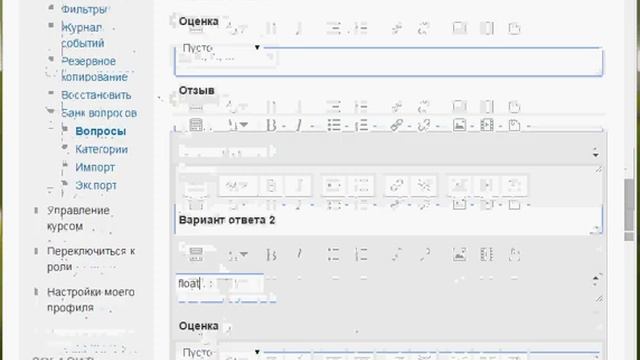Insert bulleted list in Отзыв editor
Image resolution: width=640 pixels, height=360 pixels.
point(334,125)
